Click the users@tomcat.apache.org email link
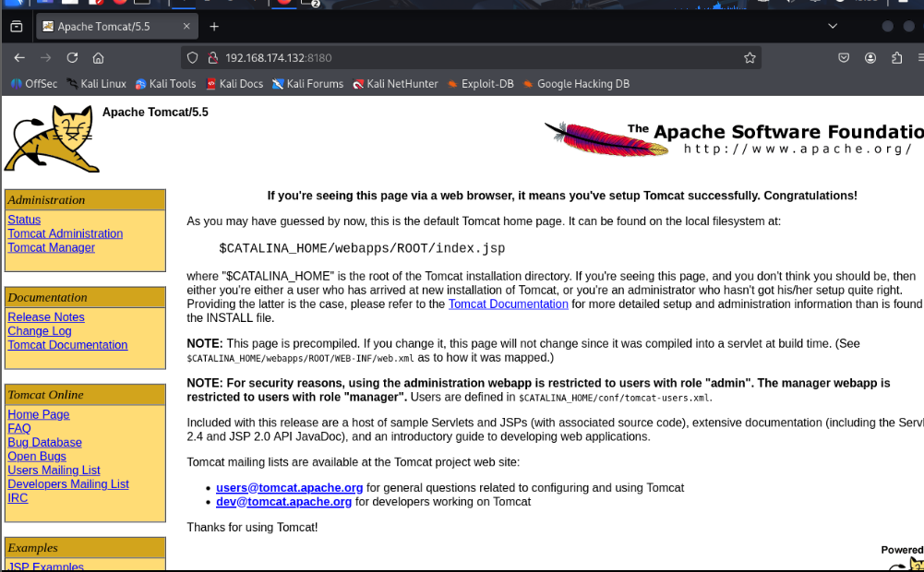Screen dimensions: 924x572 (289, 488)
